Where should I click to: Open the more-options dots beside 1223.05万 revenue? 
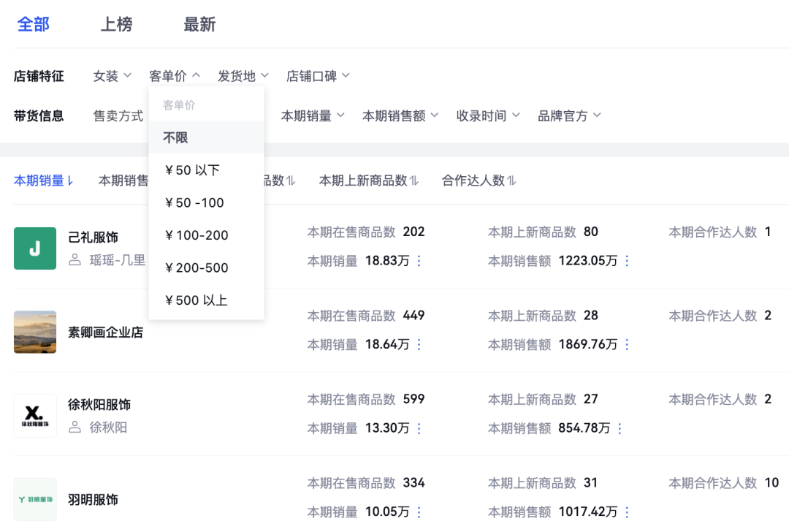click(627, 261)
